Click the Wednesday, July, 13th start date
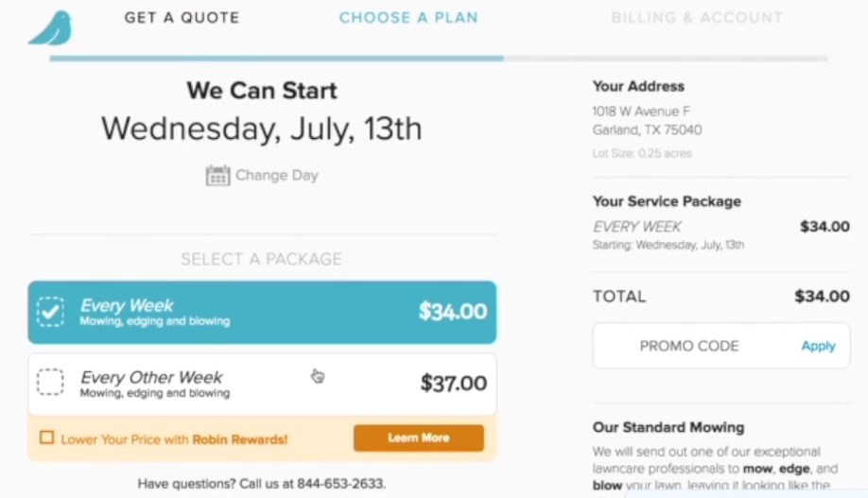The width and height of the screenshot is (868, 498). click(262, 129)
